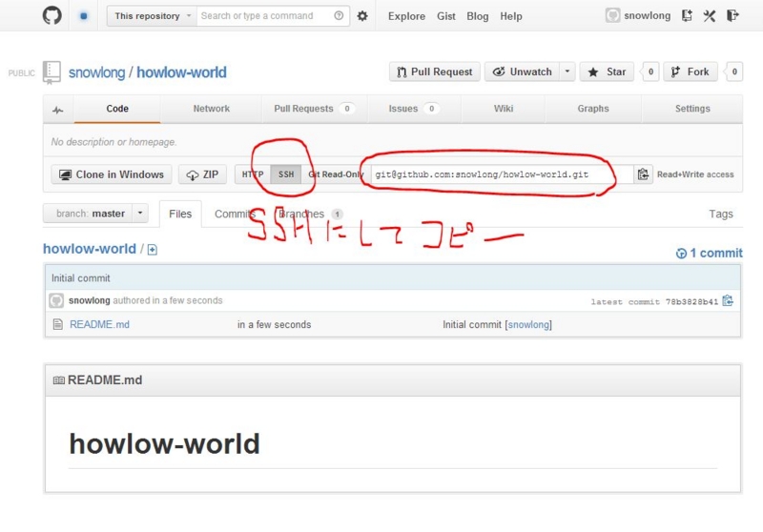Download the ZIP archive
Viewport: 763px width, 532px height.
202,174
